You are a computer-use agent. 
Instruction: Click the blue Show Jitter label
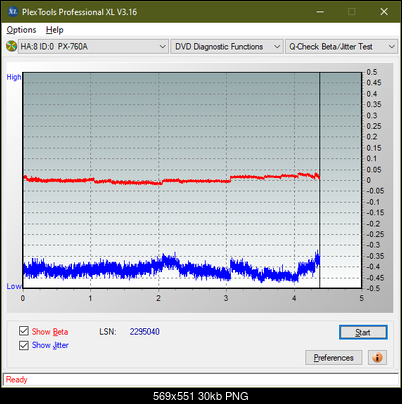click(x=50, y=345)
